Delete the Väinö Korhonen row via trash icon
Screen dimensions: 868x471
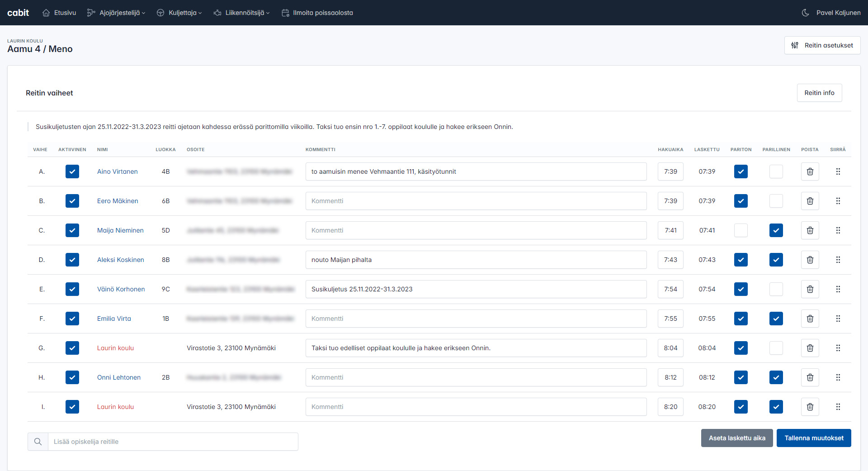(810, 289)
